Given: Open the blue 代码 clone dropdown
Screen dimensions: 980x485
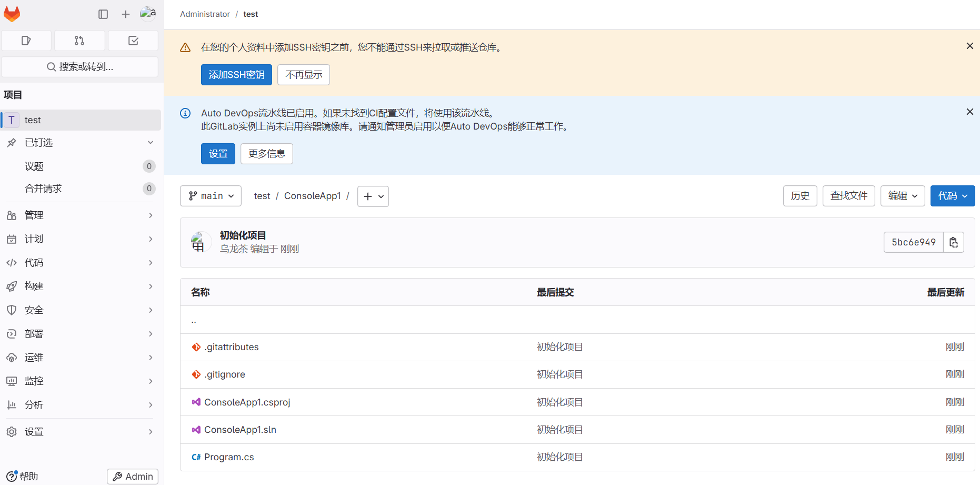Looking at the screenshot, I should (x=953, y=196).
